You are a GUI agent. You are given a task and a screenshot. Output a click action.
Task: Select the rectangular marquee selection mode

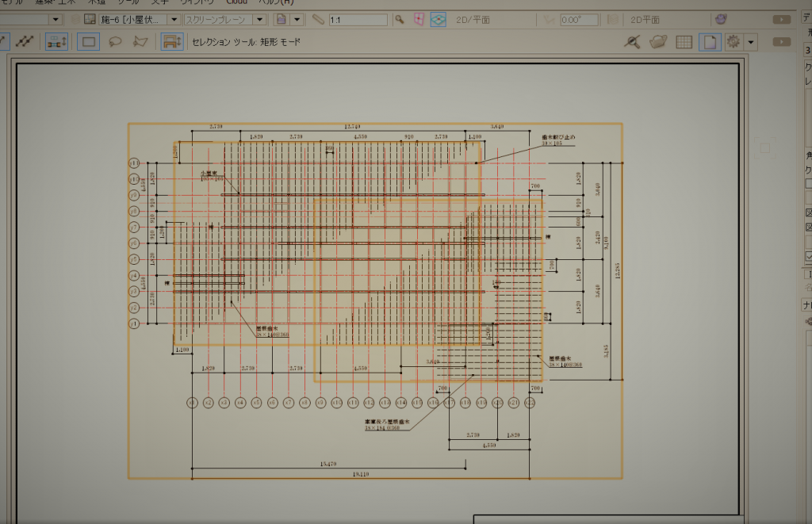[89, 42]
